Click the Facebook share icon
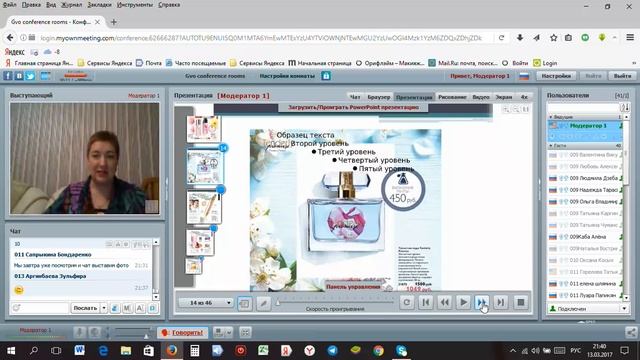The width and height of the screenshot is (640, 360). click(x=8, y=76)
